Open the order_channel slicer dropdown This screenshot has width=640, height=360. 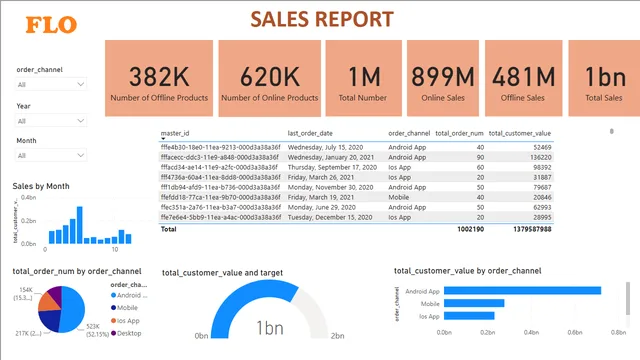[51, 84]
